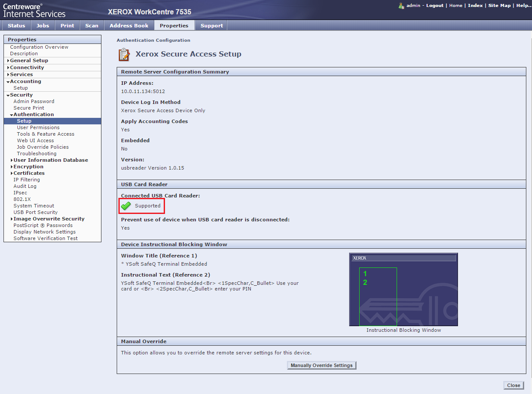532x394 pixels.
Task: Click the admin user icon in header
Action: coord(401,6)
